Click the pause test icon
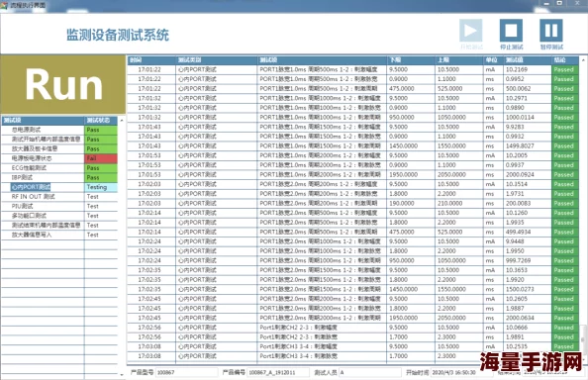Viewport: 588px width, 380px height. point(550,31)
